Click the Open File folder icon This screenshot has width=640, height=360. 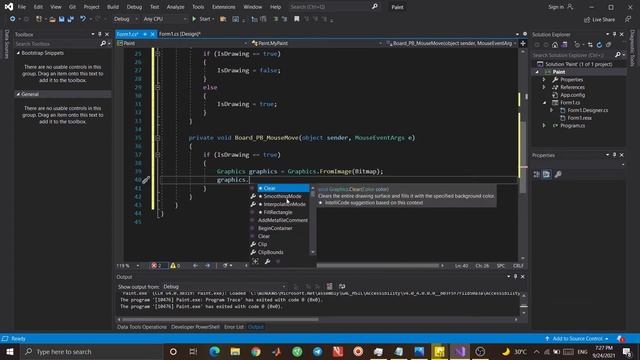point(52,19)
